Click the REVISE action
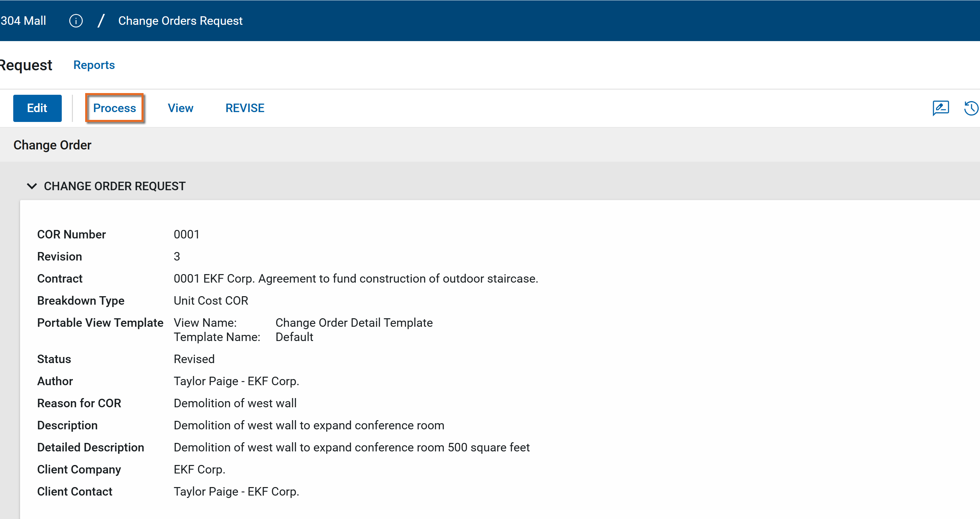This screenshot has height=519, width=980. click(x=245, y=108)
